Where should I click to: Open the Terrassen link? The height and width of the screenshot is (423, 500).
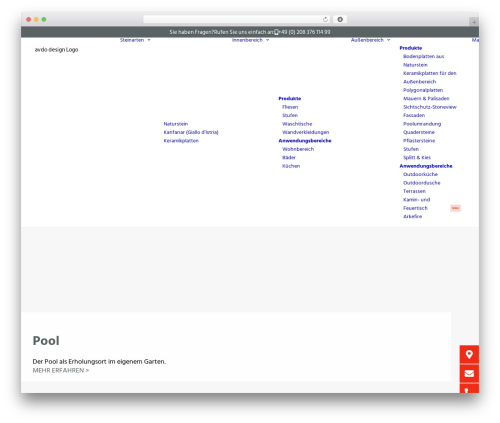pyautogui.click(x=414, y=191)
